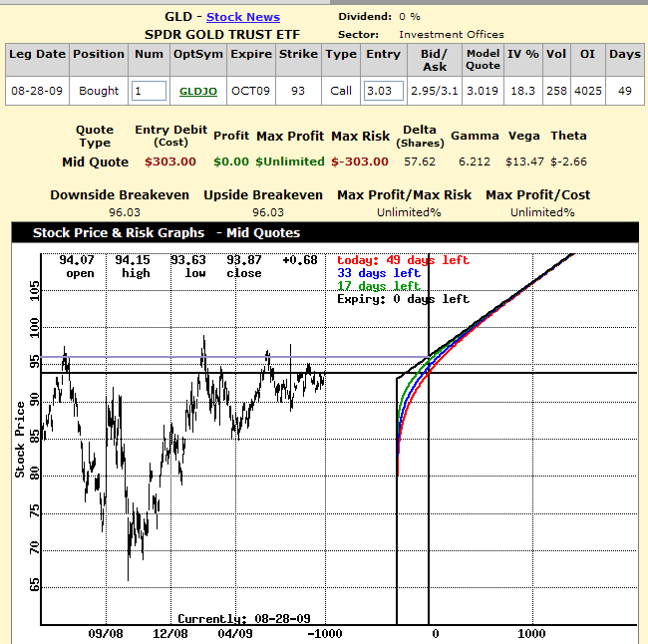This screenshot has height=644, width=648.
Task: Click the +0.68 price change label
Action: click(300, 260)
